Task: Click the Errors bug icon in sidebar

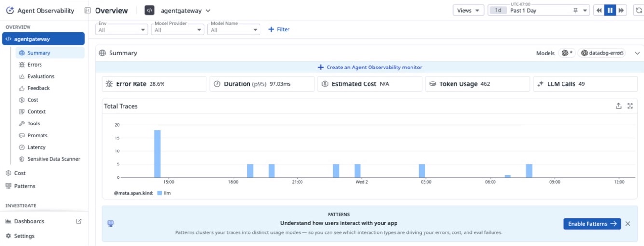Action: tap(22, 65)
